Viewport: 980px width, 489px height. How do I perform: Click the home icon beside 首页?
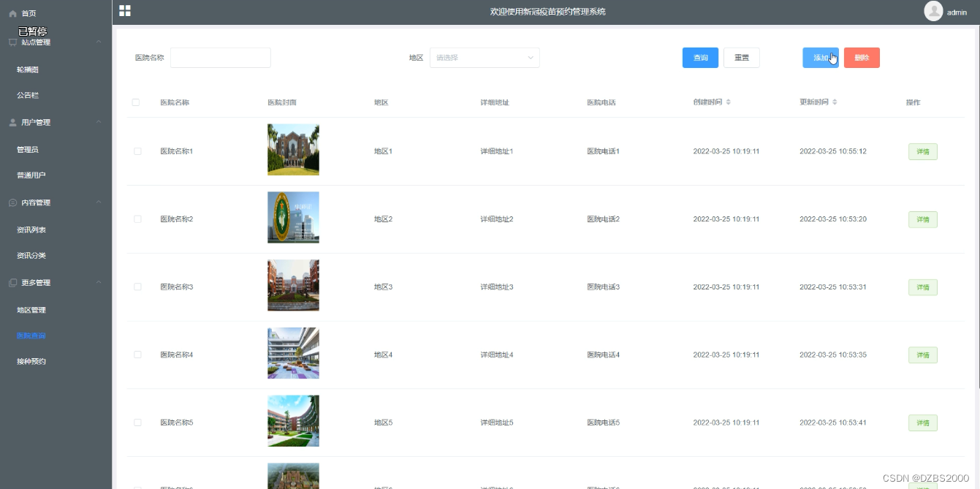[x=12, y=13]
